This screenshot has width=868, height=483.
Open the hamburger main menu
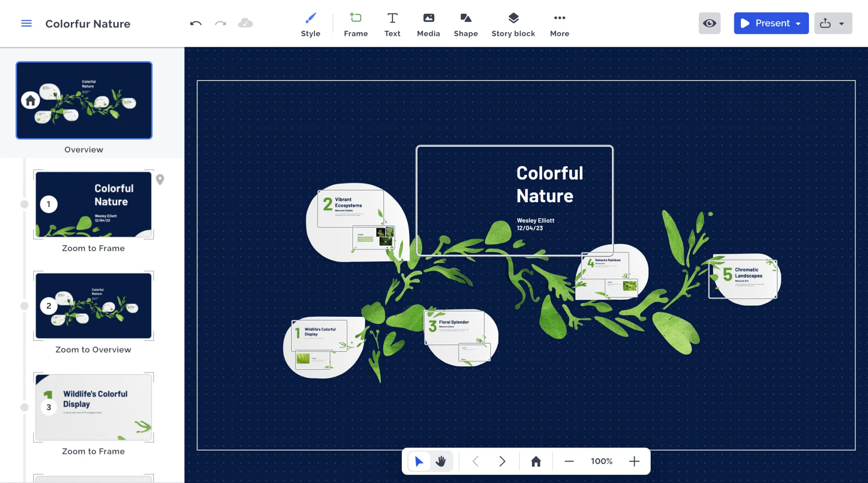coord(26,23)
